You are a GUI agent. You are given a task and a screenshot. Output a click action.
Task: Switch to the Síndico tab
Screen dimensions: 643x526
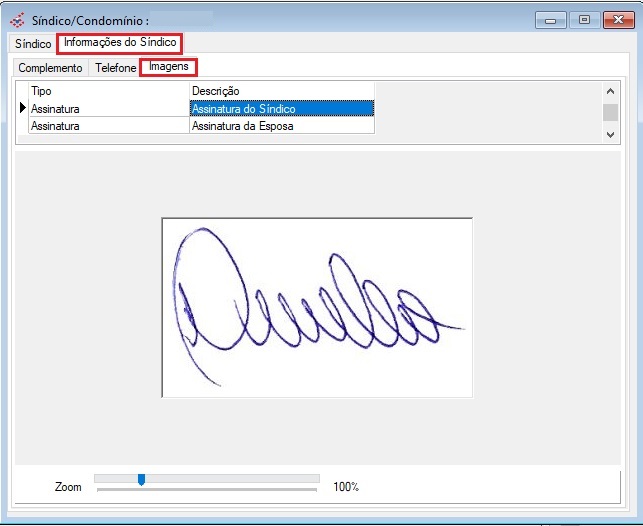point(33,45)
